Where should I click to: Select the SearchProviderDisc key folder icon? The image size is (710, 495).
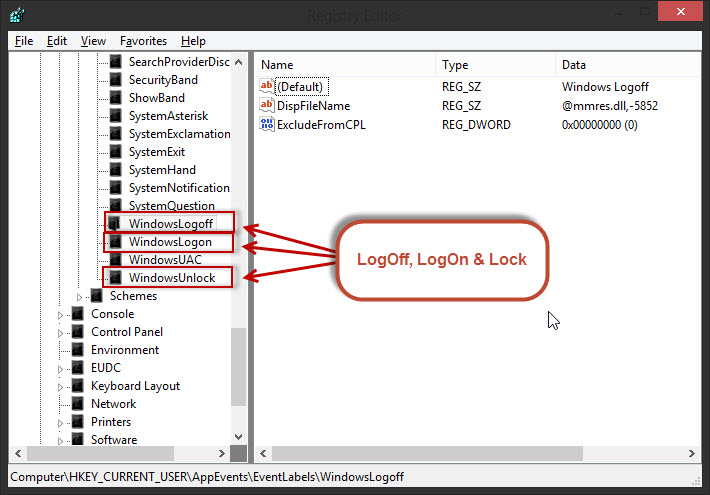point(116,62)
